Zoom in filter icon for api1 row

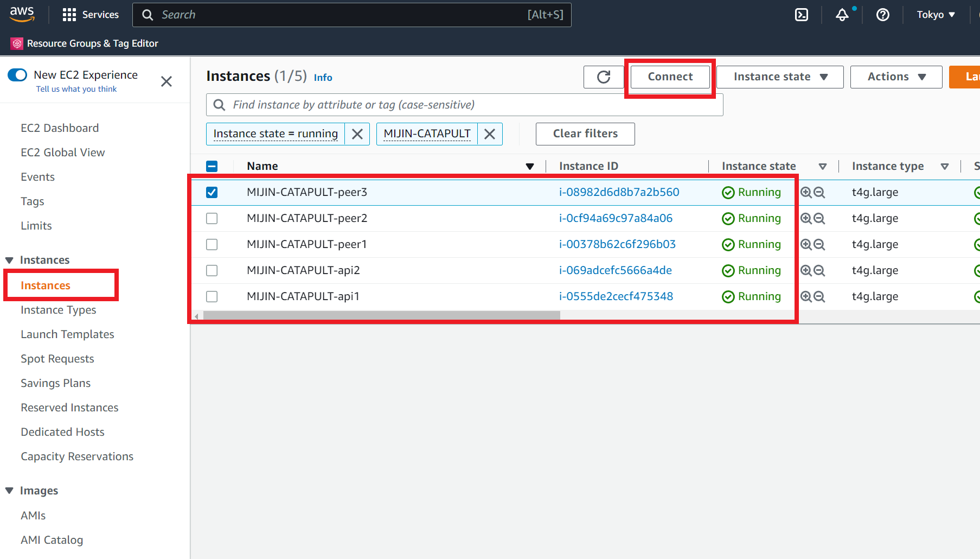tap(806, 296)
